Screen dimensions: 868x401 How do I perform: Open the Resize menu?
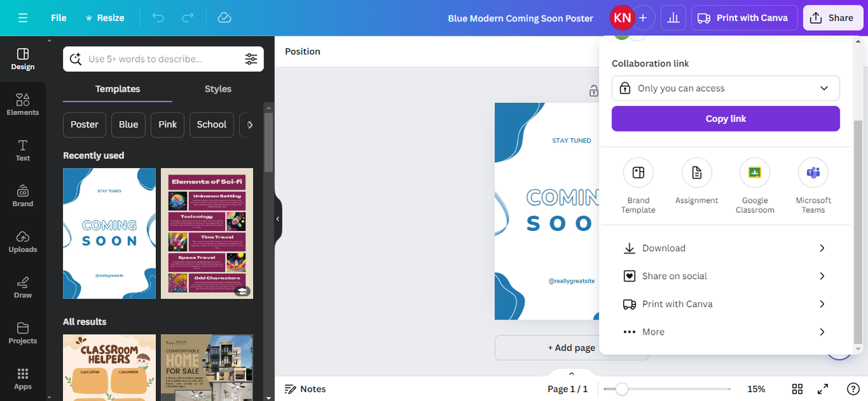(x=104, y=18)
